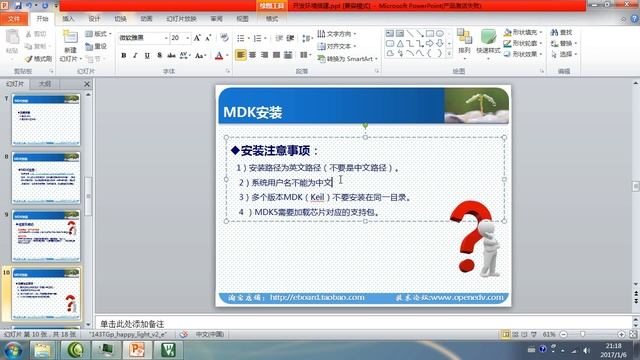This screenshot has height=360, width=640.
Task: Open Shape Outline (形状轮廓) dropdown
Action: [x=523, y=43]
